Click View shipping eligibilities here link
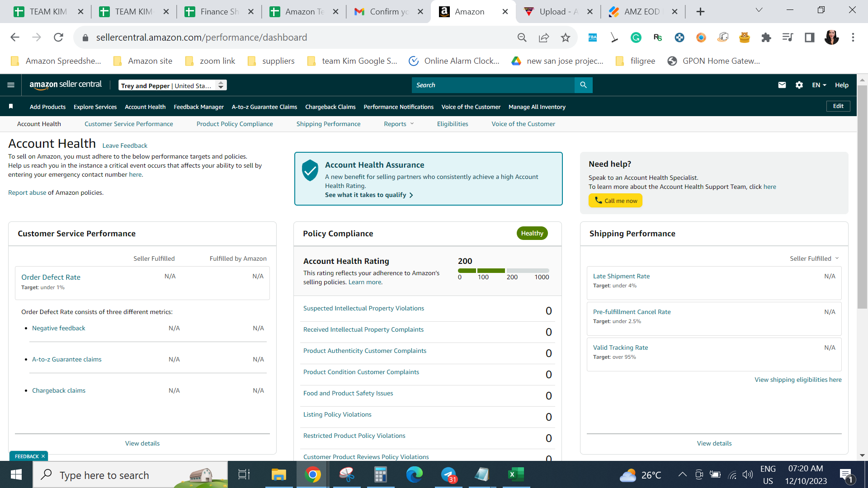868x488 pixels. pos(798,380)
